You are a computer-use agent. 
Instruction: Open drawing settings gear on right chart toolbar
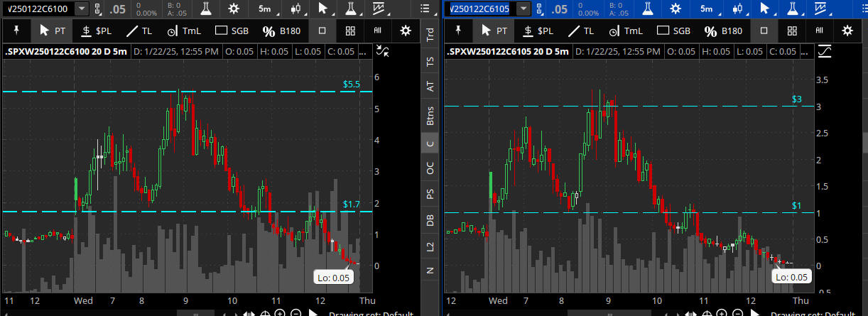(x=847, y=31)
